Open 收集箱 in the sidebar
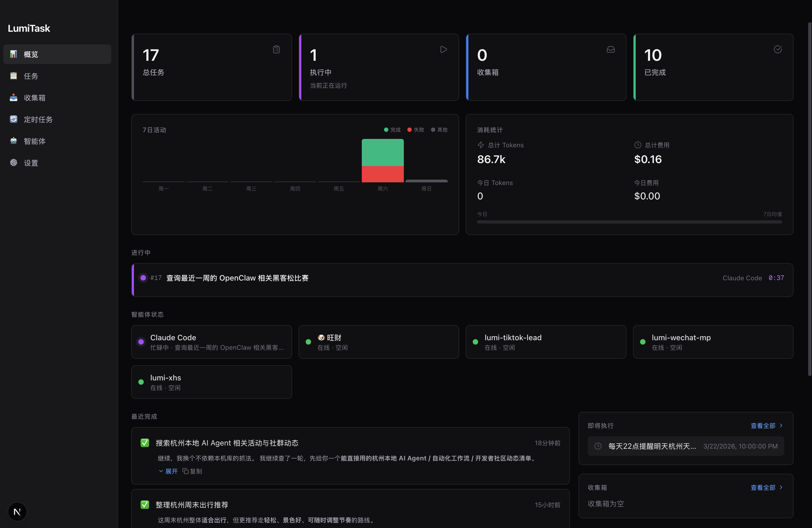Screen dimensions: 812x528 (x=57, y=98)
